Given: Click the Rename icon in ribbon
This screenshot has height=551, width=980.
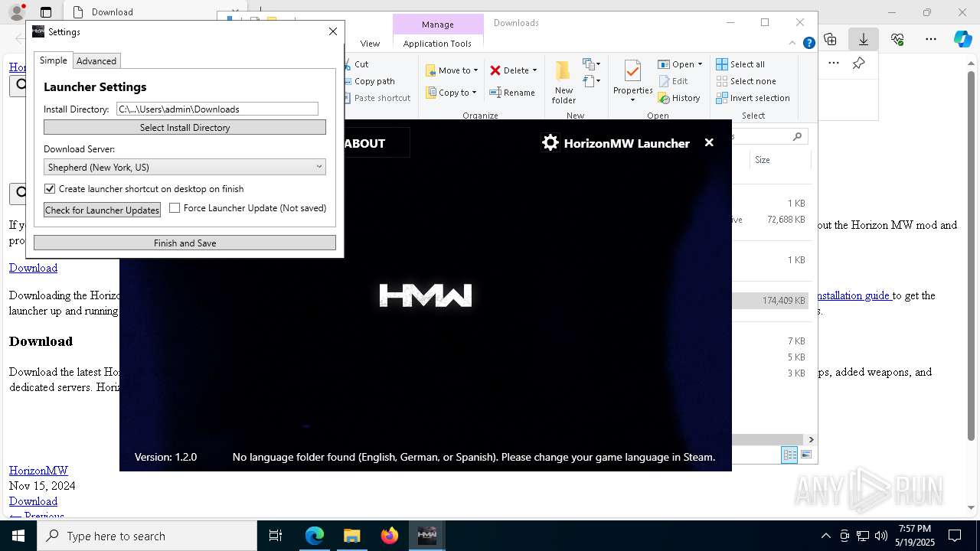Looking at the screenshot, I should pyautogui.click(x=495, y=93).
